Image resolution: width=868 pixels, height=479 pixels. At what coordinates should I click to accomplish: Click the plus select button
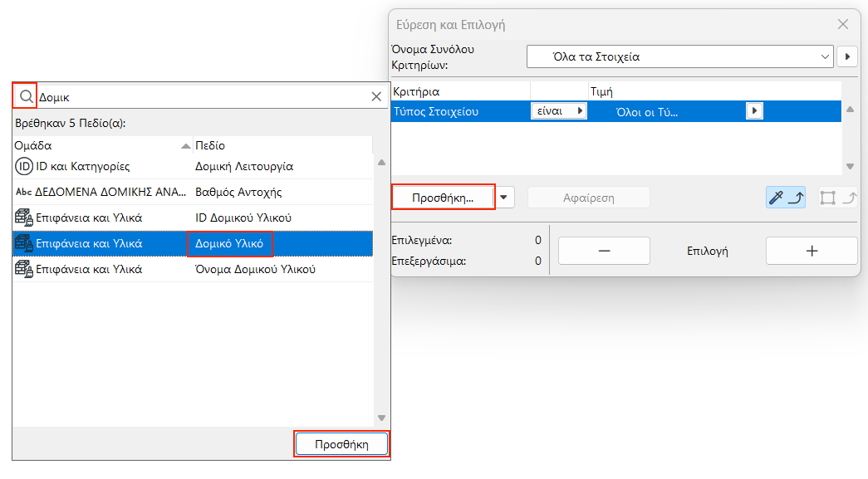(812, 251)
